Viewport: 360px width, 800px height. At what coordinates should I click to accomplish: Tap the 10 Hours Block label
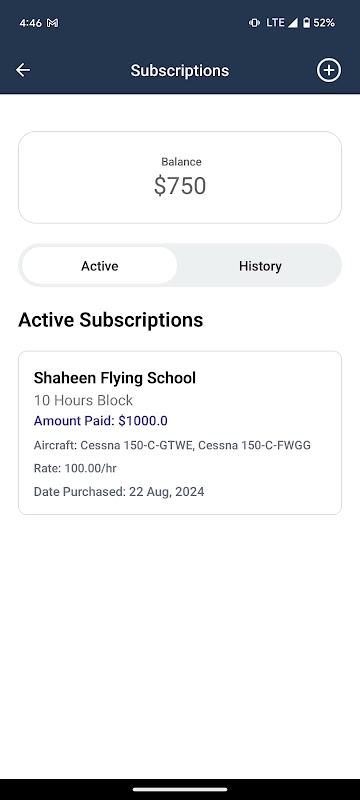pos(83,400)
